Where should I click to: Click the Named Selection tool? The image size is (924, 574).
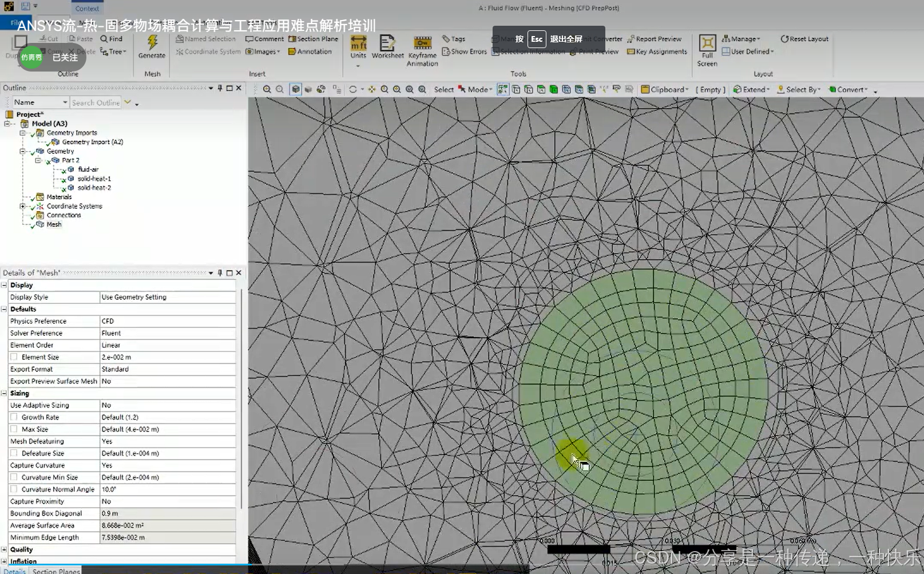[205, 39]
